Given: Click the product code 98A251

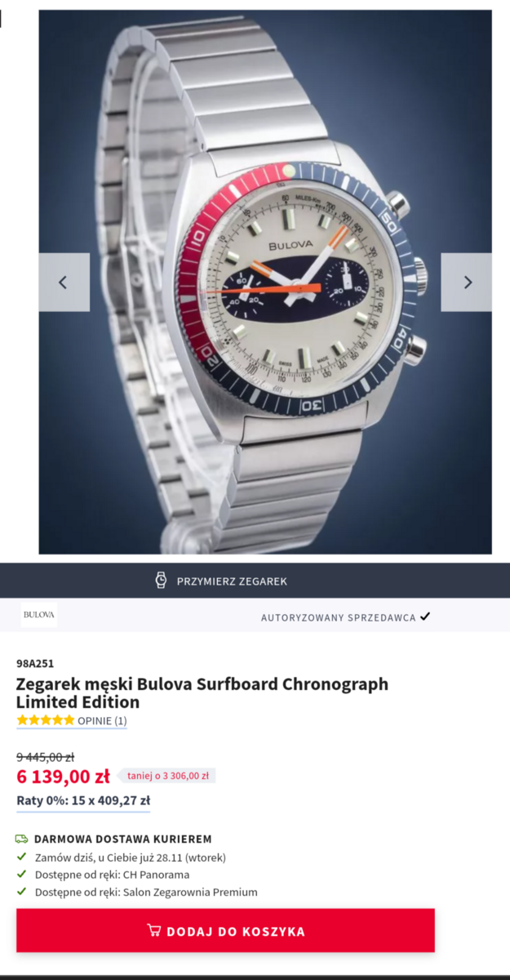Looking at the screenshot, I should [35, 663].
